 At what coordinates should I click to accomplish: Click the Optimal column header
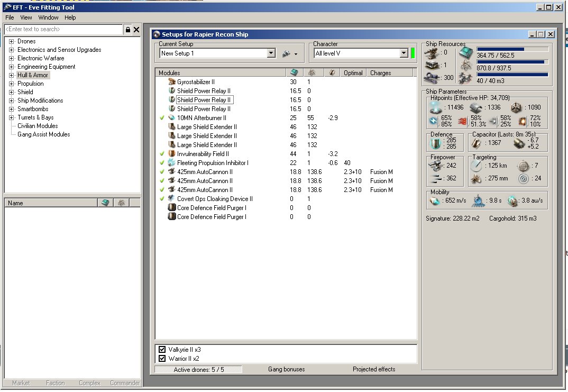(x=353, y=72)
